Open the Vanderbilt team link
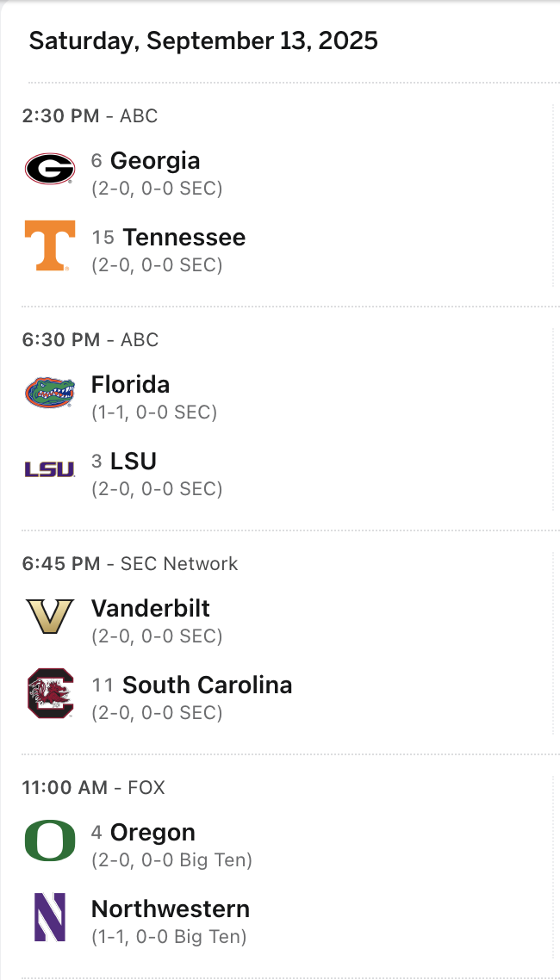Screen dimensions: 560x980 click(x=151, y=609)
